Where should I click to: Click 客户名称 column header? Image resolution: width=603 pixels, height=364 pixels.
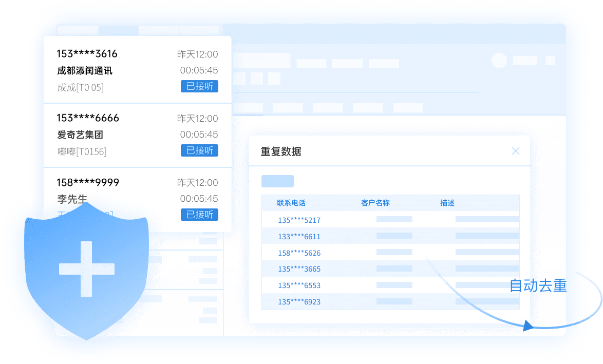375,203
